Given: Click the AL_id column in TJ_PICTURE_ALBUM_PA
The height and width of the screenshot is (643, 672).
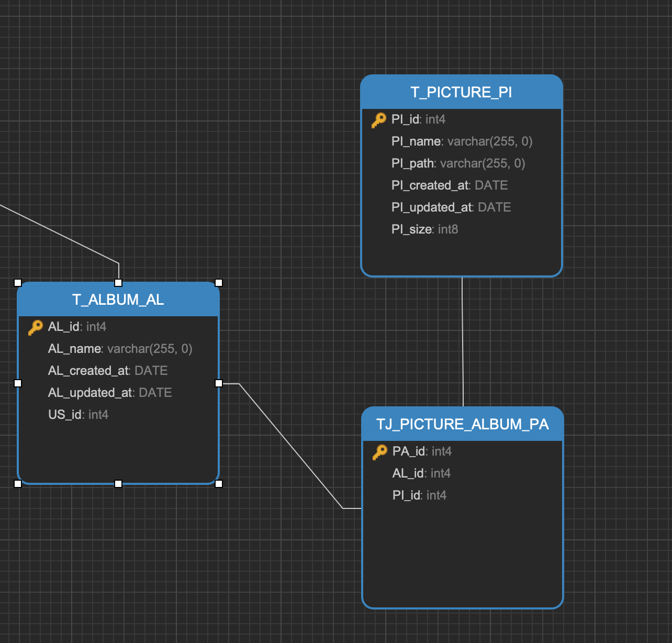Looking at the screenshot, I should 421,473.
